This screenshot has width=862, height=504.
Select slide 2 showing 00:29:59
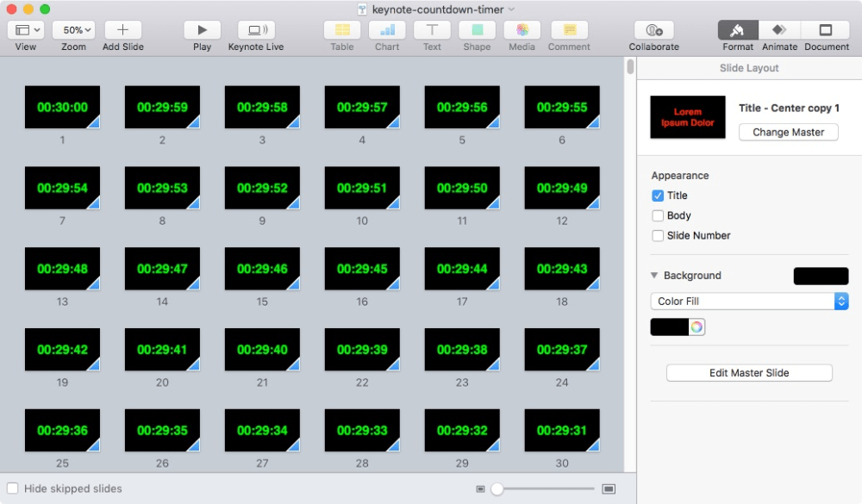click(x=162, y=107)
